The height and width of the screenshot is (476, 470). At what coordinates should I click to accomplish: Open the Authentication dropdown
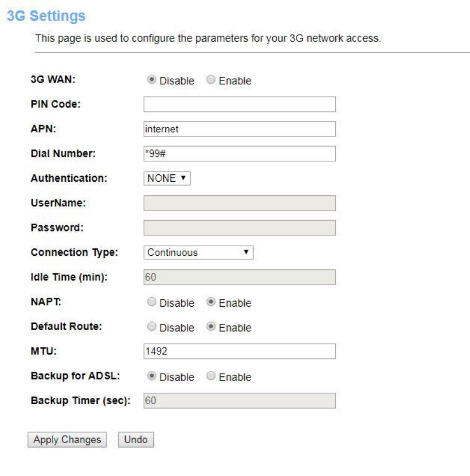click(168, 178)
